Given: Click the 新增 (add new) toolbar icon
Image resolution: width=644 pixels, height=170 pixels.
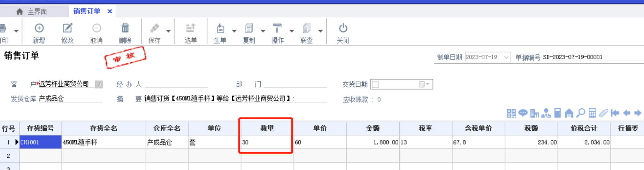Looking at the screenshot, I should 39,28.
